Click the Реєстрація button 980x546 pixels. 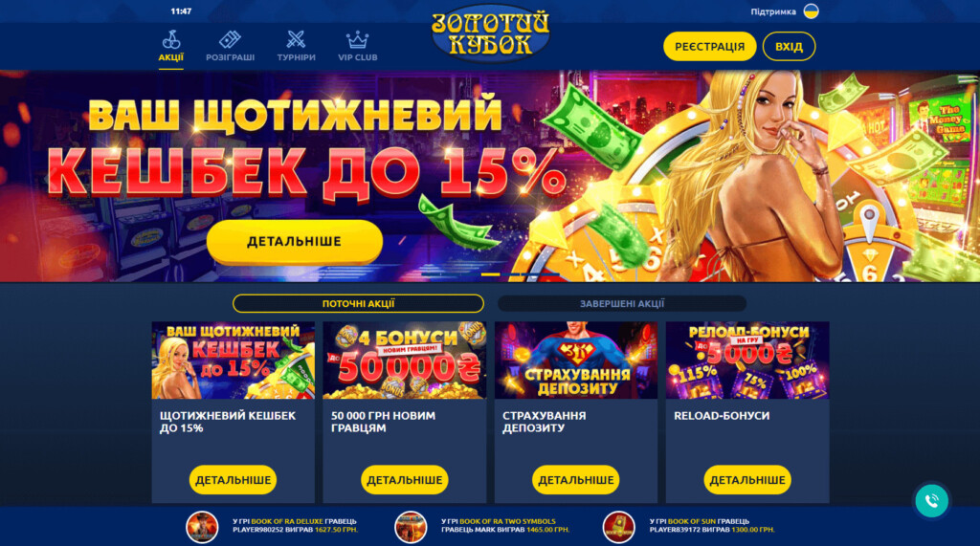[709, 46]
